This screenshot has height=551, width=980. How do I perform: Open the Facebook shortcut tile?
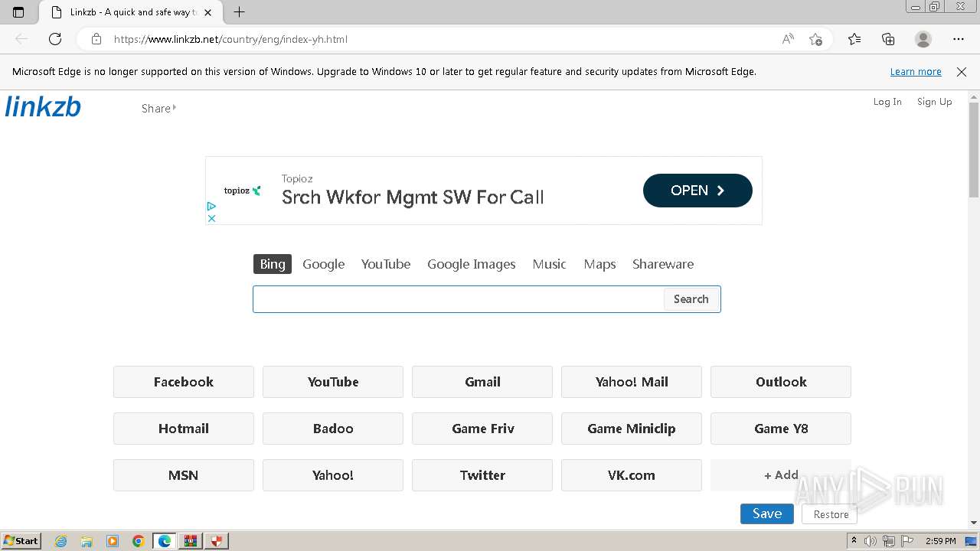184,382
